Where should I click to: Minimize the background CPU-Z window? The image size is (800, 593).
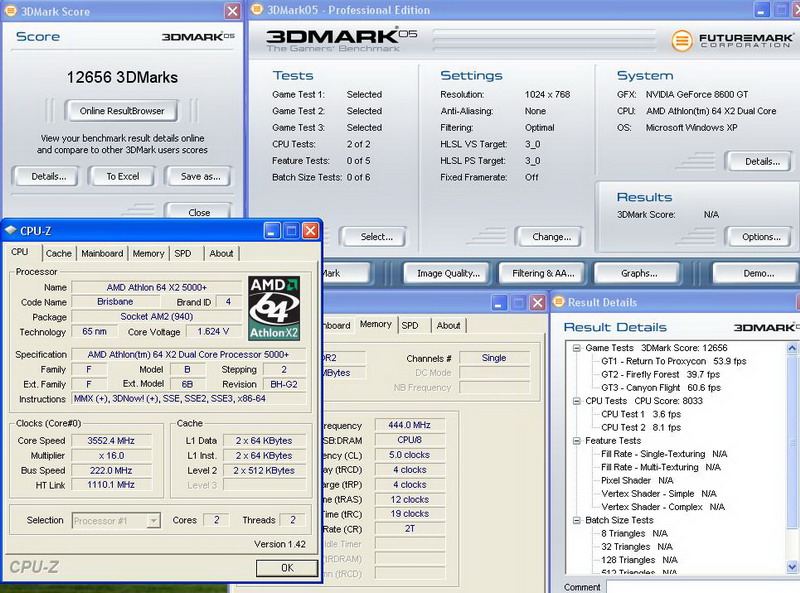pos(499,303)
